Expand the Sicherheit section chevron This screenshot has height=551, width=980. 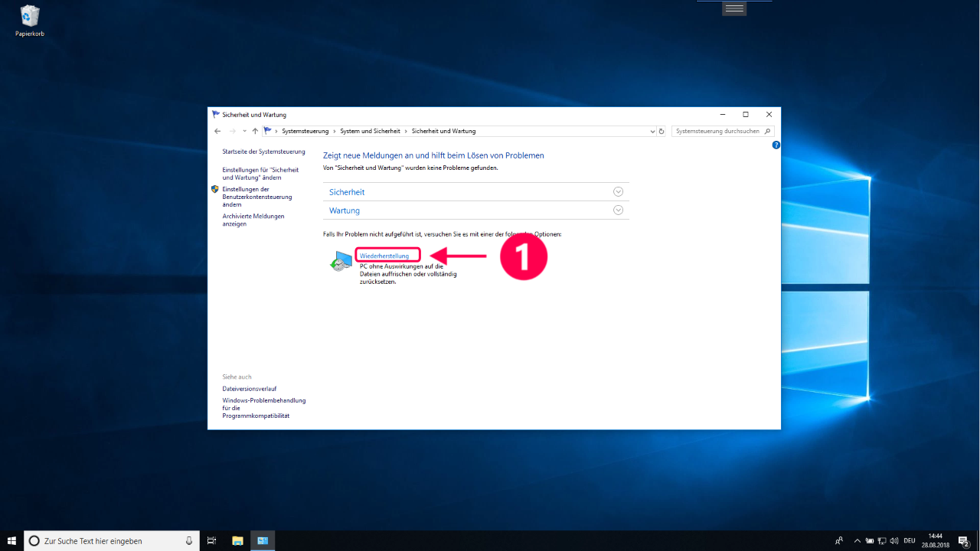pyautogui.click(x=618, y=192)
